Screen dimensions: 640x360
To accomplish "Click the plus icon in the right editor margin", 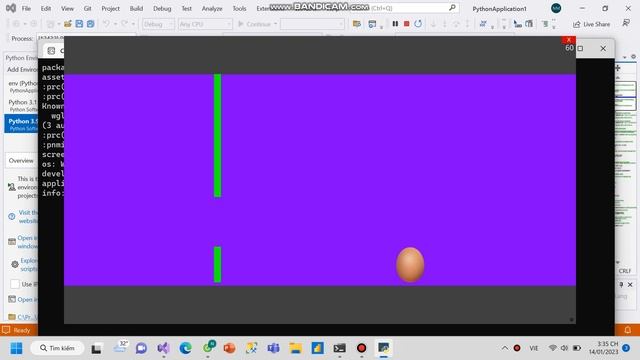I will tap(618, 68).
